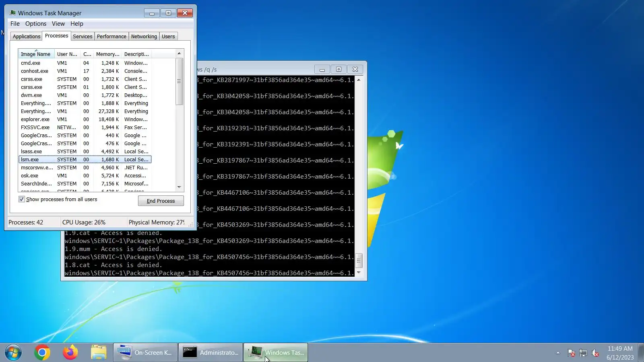Open the taskbar clock and date

point(620,353)
